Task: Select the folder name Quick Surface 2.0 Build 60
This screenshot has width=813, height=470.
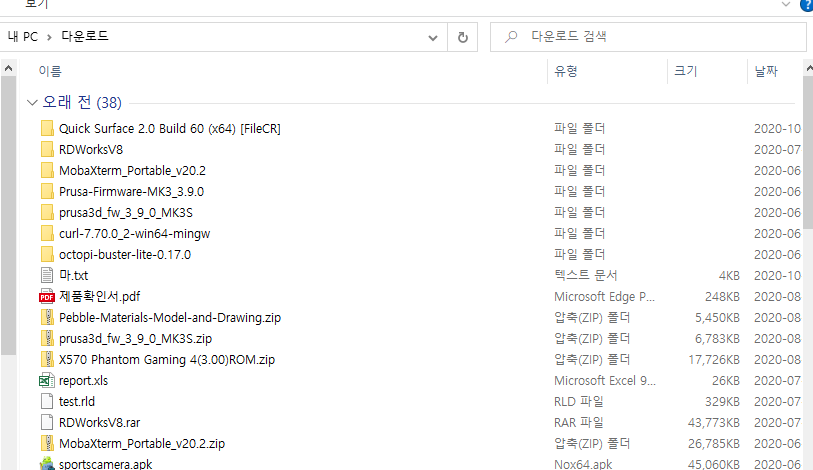Action: [170, 129]
